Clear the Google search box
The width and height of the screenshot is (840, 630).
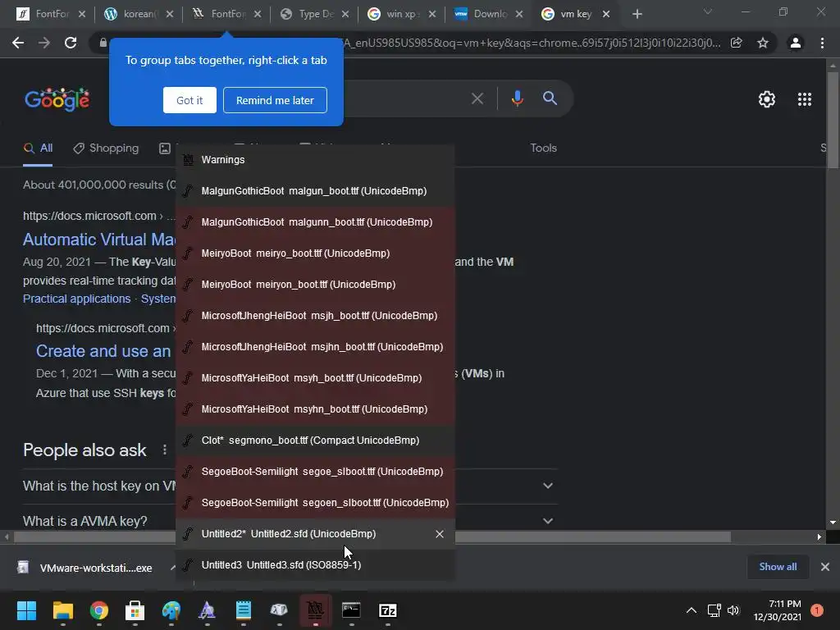point(477,98)
